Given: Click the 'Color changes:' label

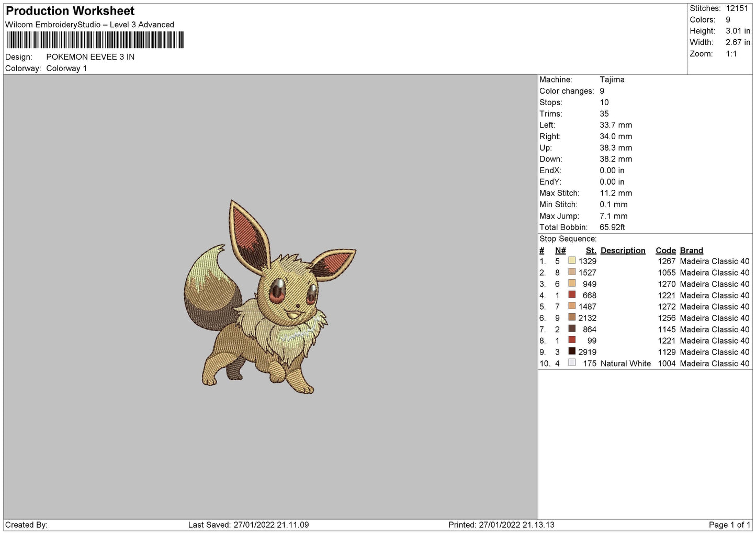Looking at the screenshot, I should click(567, 91).
